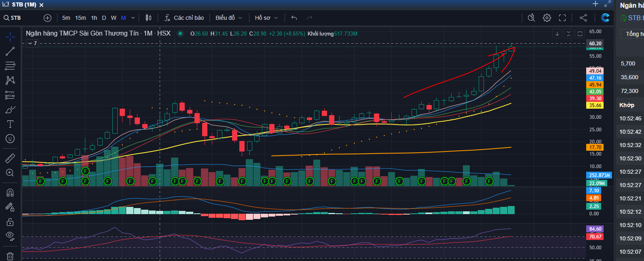
Task: Select the STB (1M) chart tab
Action: point(24,4)
